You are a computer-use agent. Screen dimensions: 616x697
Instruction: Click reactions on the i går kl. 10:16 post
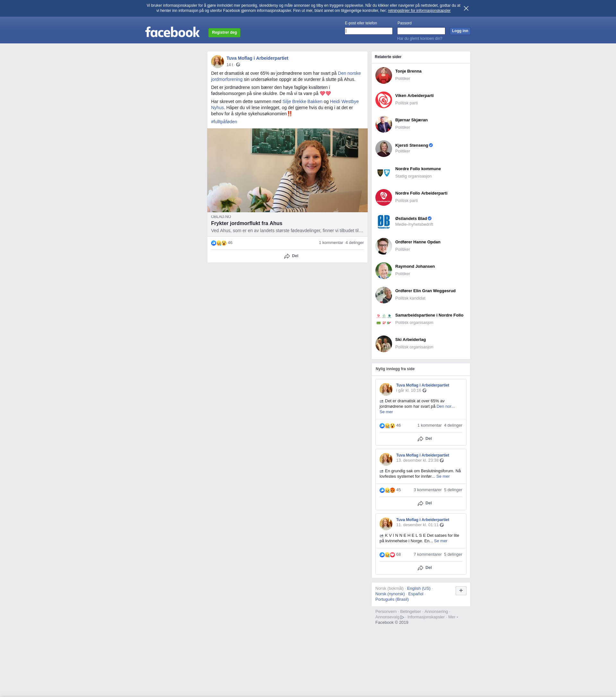pos(387,426)
